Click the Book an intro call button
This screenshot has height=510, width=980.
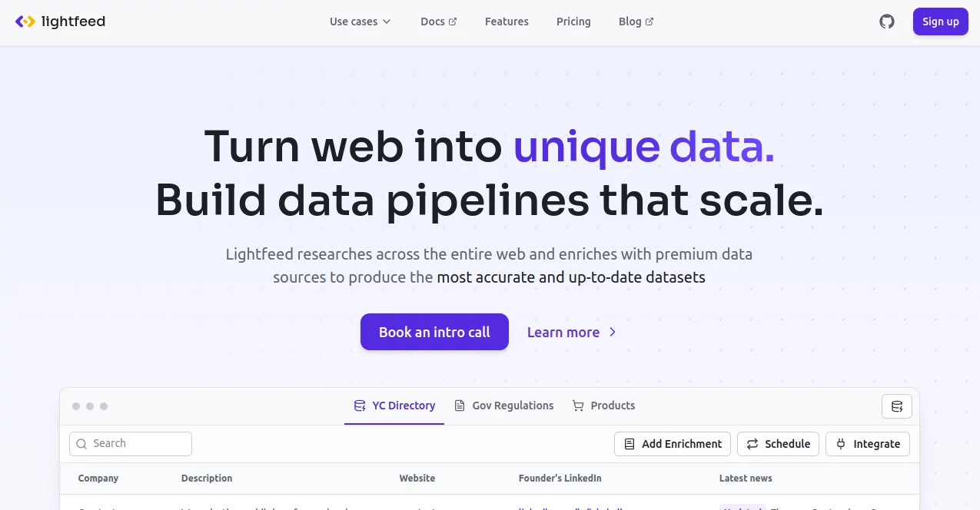point(434,332)
